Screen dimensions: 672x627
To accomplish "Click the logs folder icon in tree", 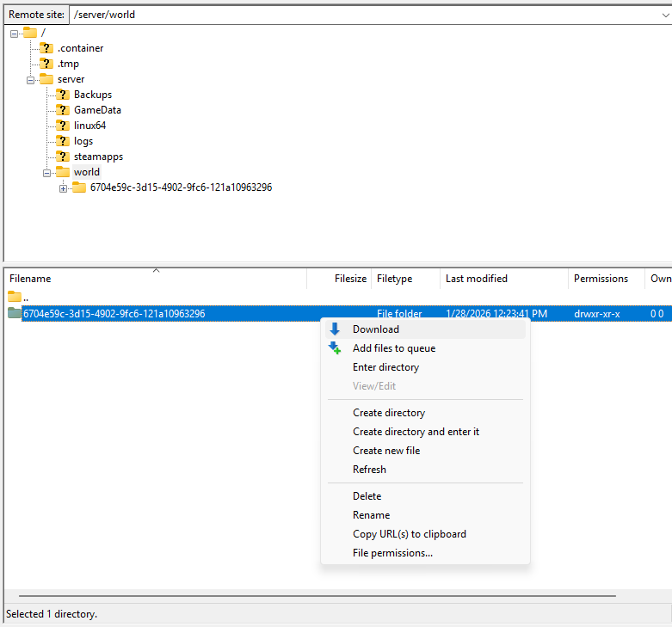I will coord(63,141).
